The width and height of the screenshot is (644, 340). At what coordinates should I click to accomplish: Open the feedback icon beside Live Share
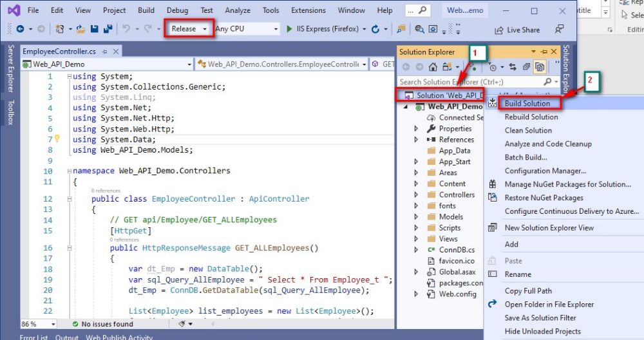click(559, 29)
